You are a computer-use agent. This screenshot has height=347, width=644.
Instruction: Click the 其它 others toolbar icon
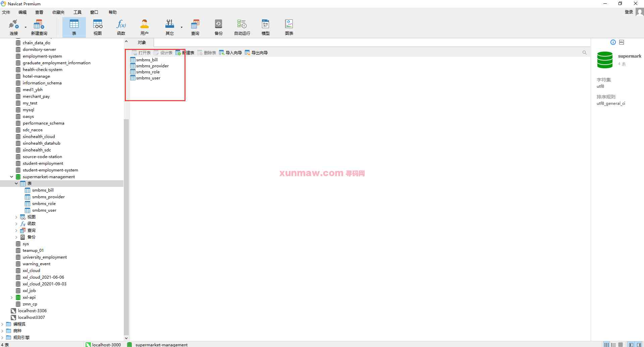click(x=170, y=27)
